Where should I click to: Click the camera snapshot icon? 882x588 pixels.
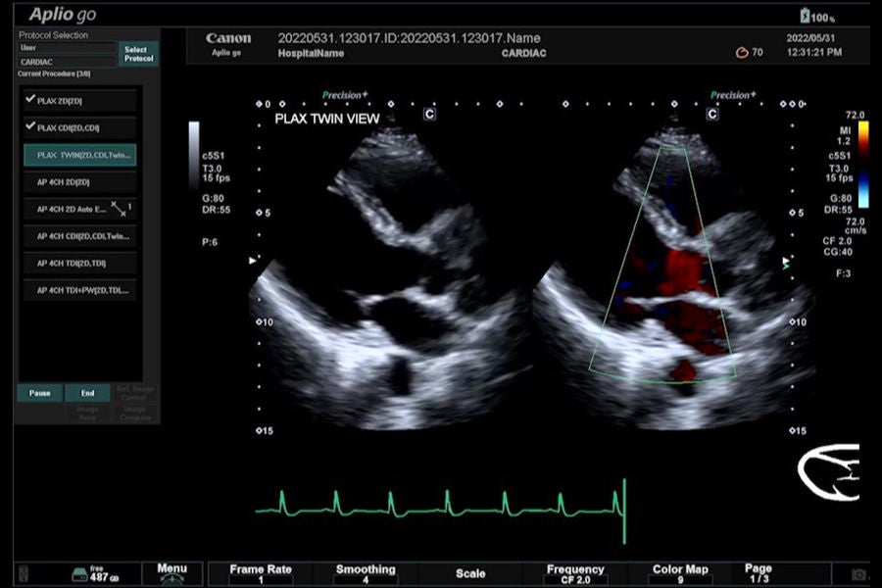pyautogui.click(x=858, y=574)
